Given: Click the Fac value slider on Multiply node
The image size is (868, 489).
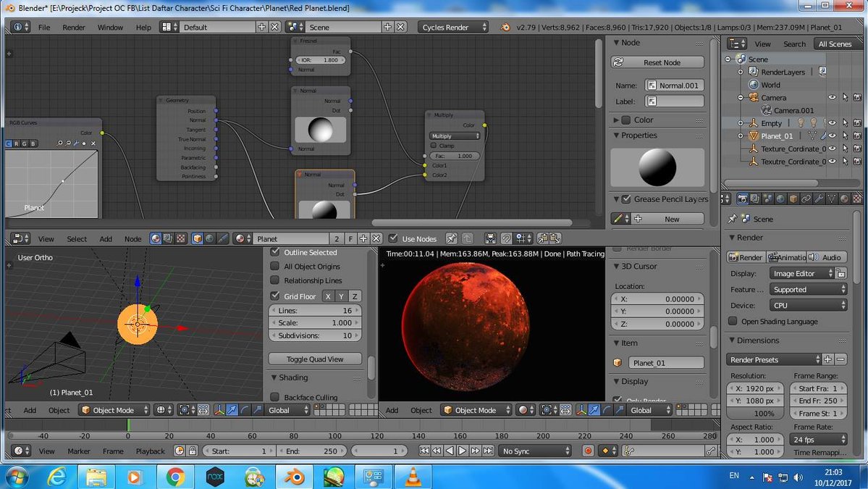Looking at the screenshot, I should tap(454, 155).
